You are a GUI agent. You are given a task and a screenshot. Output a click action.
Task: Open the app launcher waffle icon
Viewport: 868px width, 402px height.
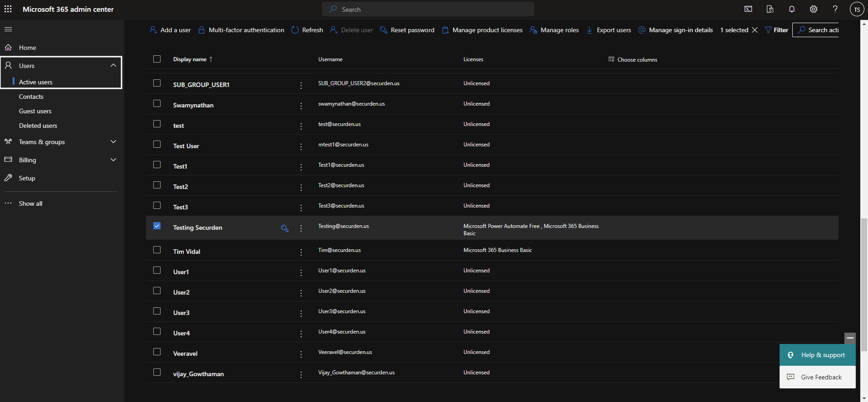pyautogui.click(x=8, y=9)
